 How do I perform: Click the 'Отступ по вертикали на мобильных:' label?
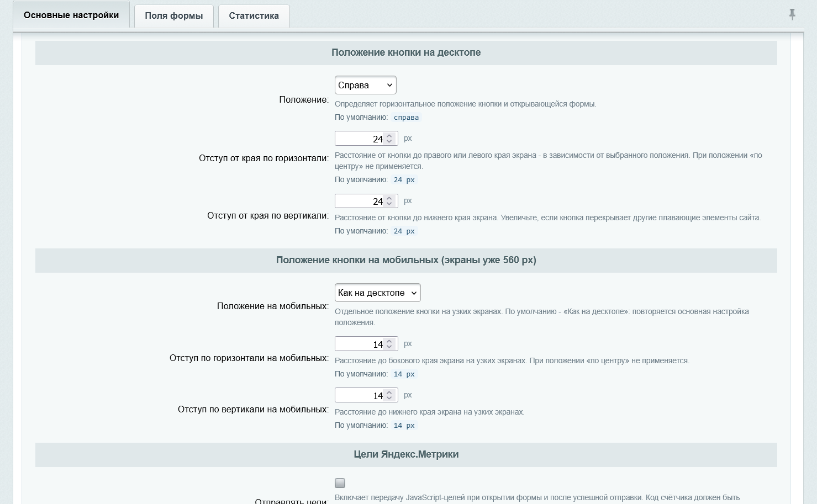(x=253, y=410)
